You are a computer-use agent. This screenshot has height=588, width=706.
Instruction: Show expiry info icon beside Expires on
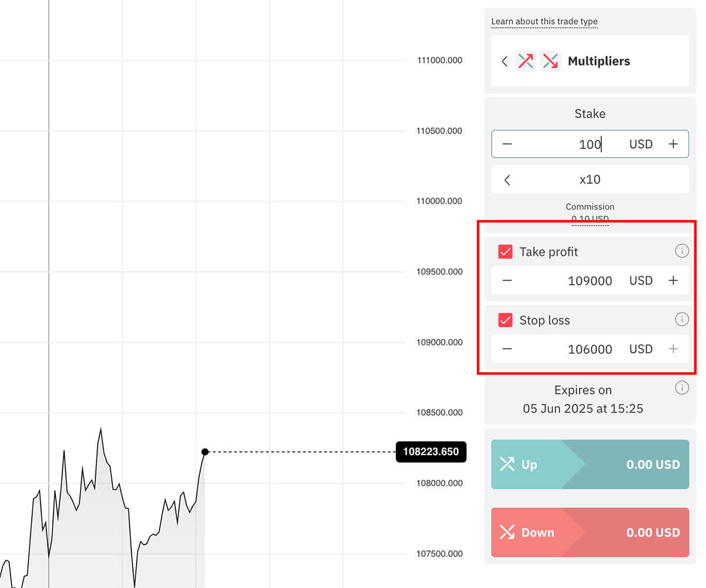pos(681,388)
